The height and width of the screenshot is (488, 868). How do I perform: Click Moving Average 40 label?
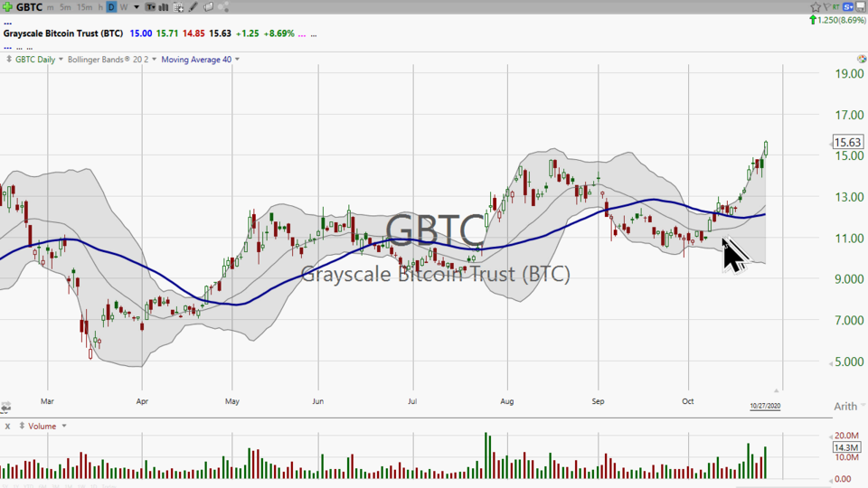[196, 60]
